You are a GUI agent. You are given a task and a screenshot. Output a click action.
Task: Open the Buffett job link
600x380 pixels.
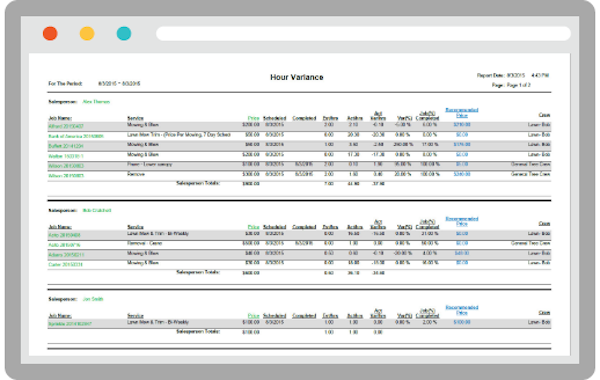point(66,146)
